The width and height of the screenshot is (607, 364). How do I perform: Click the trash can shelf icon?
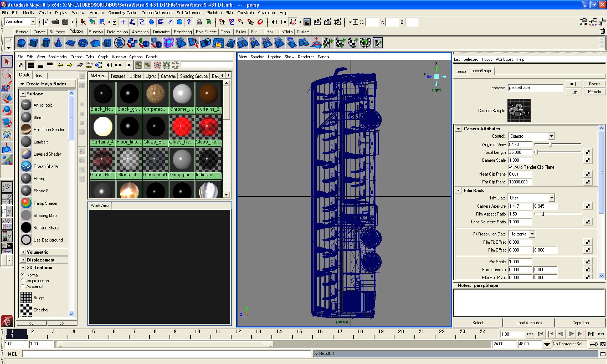603,31
